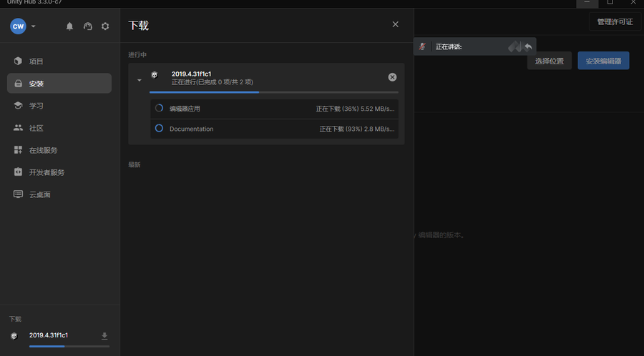Click the 编辑器应用 spinner icon

coord(159,108)
